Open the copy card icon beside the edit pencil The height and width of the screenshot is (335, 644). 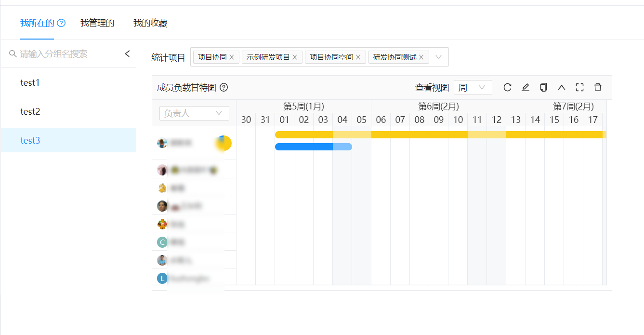[543, 87]
